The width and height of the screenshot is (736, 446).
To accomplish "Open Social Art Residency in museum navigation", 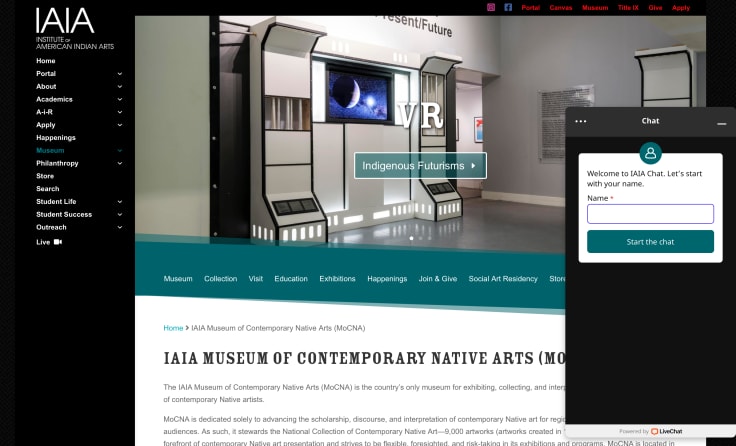I will (503, 278).
